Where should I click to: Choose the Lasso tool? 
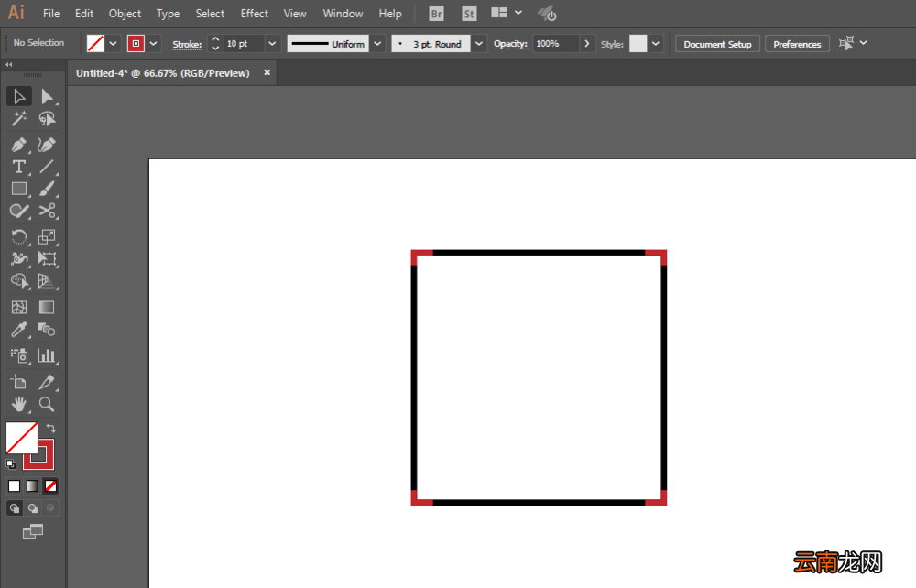point(47,119)
